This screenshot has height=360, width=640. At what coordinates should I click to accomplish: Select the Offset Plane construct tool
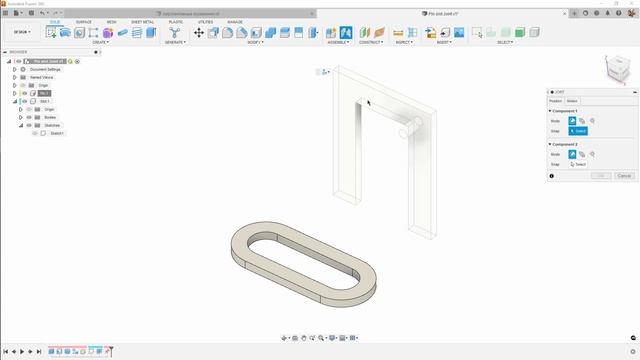tap(364, 33)
